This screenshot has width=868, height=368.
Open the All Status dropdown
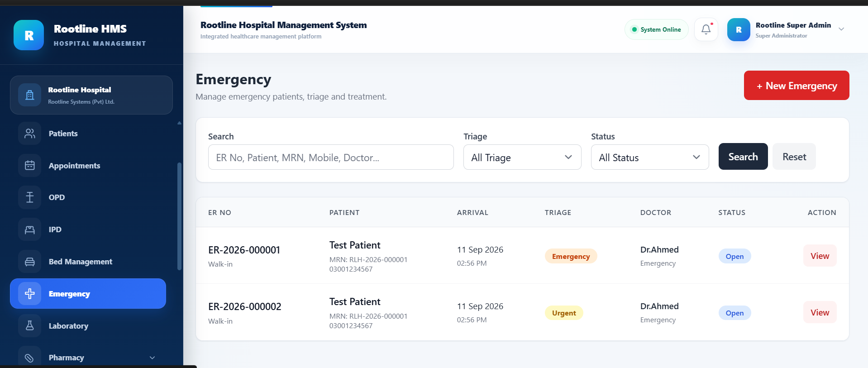(650, 157)
